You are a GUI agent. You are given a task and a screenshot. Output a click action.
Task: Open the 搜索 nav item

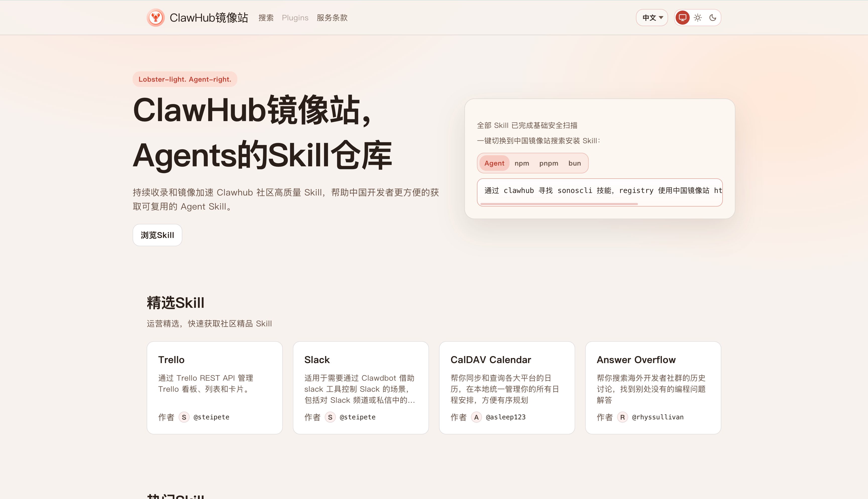[266, 18]
